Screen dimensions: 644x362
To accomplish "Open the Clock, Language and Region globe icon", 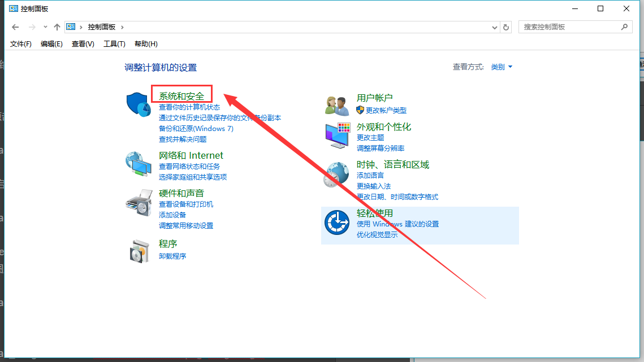I will [336, 174].
